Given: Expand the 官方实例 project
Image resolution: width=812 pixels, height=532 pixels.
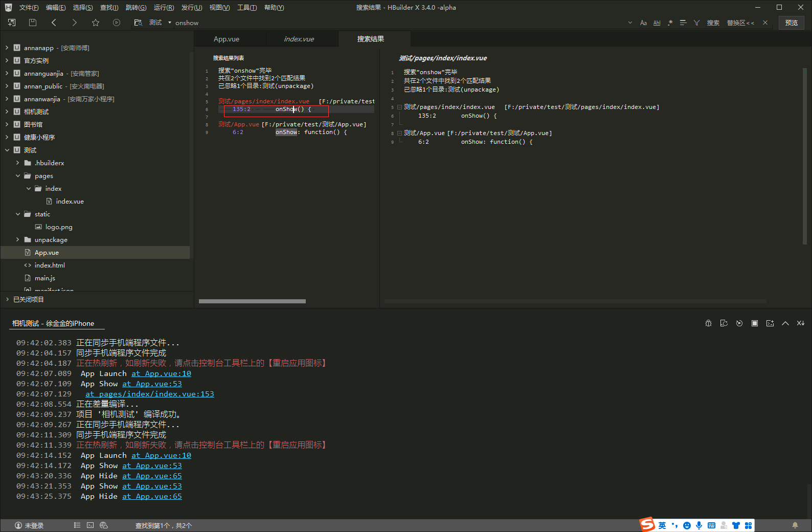Looking at the screenshot, I should tap(7, 60).
